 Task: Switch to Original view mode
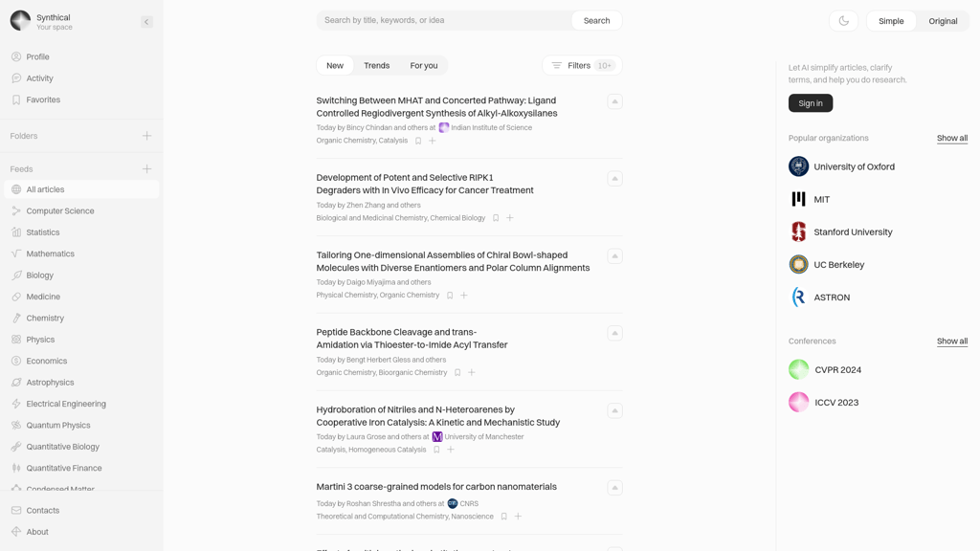(x=943, y=21)
